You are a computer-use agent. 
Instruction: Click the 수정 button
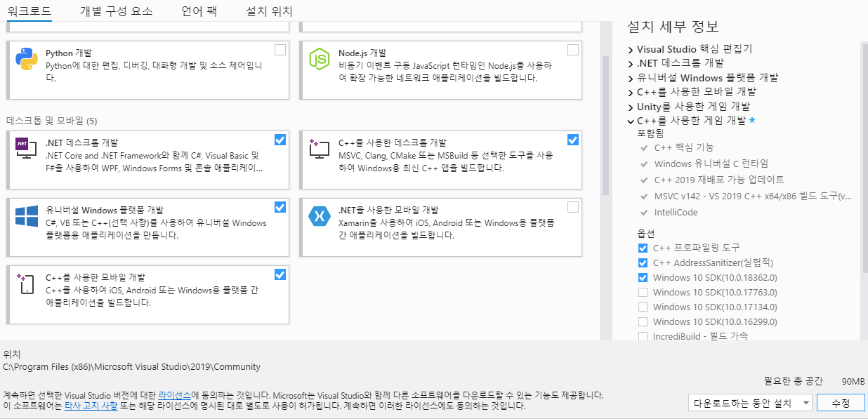tap(841, 403)
